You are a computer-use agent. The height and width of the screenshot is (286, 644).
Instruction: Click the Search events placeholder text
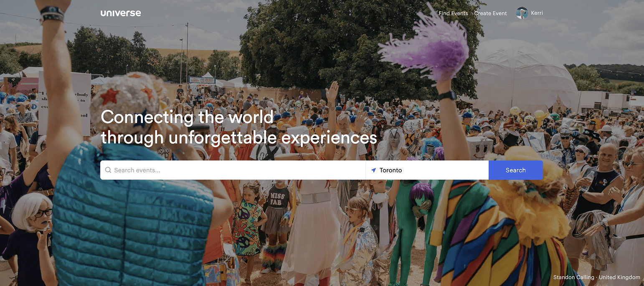(x=137, y=170)
